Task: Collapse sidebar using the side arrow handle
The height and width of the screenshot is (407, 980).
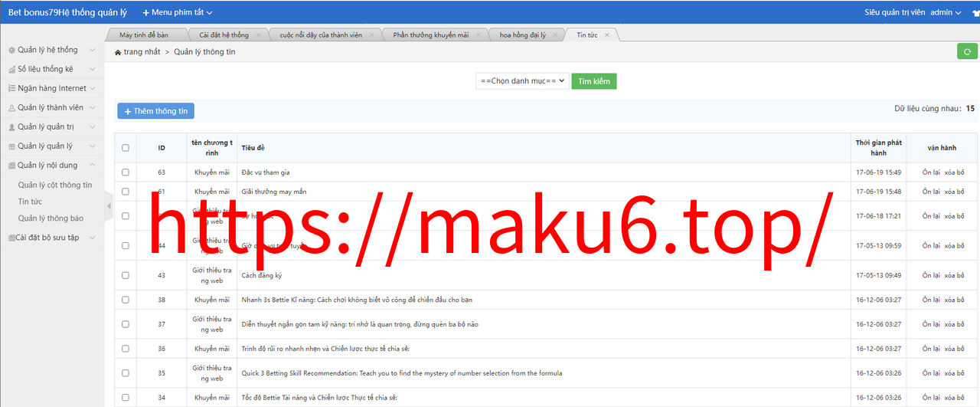Action: pos(108,205)
